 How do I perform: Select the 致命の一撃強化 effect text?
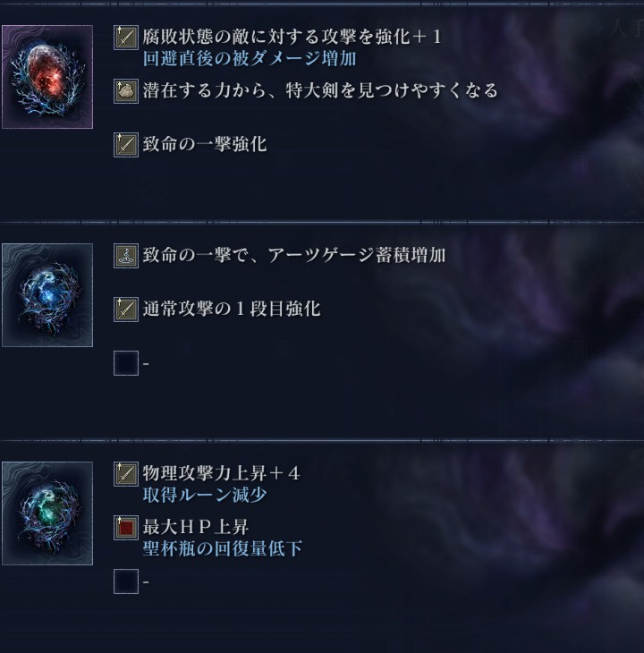coord(205,145)
